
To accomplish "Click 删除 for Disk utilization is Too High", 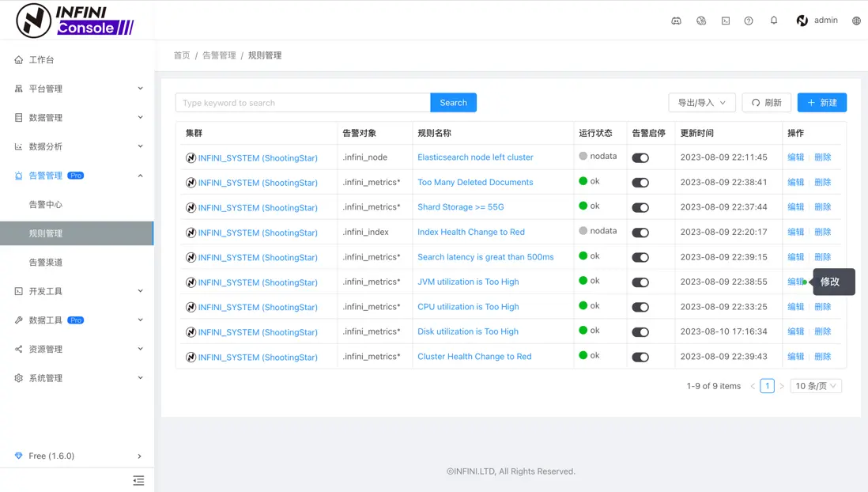I will pos(822,331).
